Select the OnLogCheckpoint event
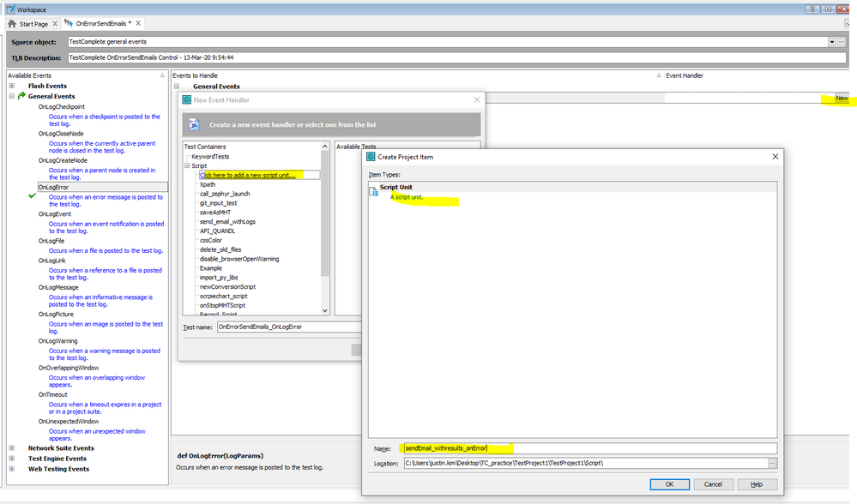The height and width of the screenshot is (504, 857). coord(61,106)
